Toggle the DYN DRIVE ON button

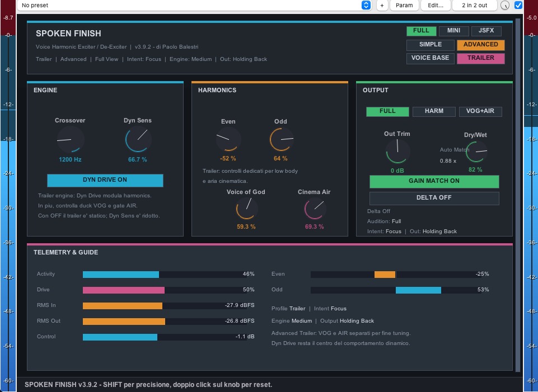click(105, 180)
